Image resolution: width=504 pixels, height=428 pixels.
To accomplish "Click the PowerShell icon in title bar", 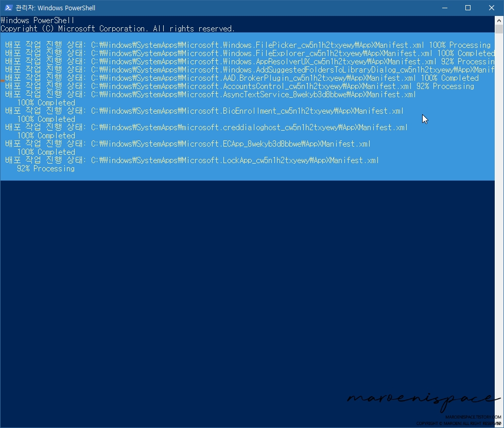I will (x=8, y=8).
